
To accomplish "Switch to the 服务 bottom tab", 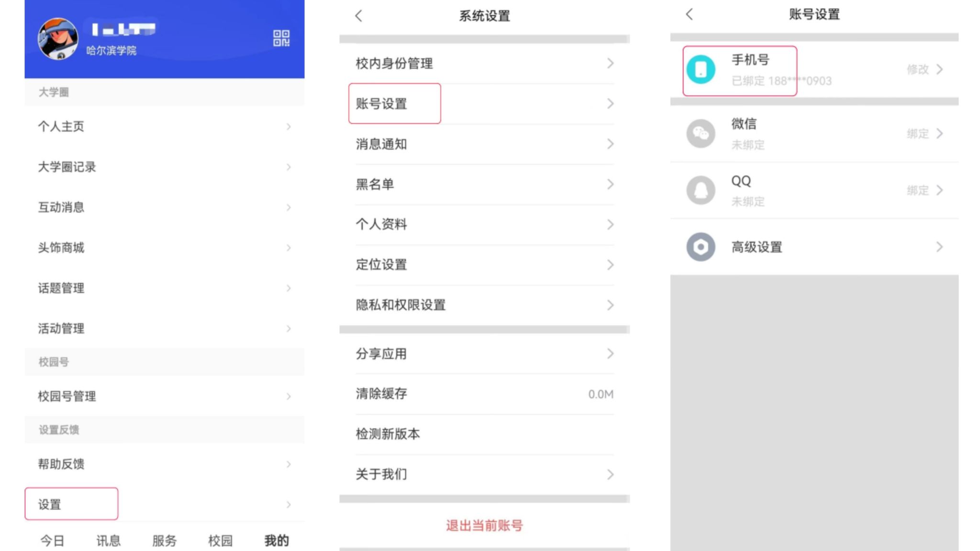I will 164,540.
